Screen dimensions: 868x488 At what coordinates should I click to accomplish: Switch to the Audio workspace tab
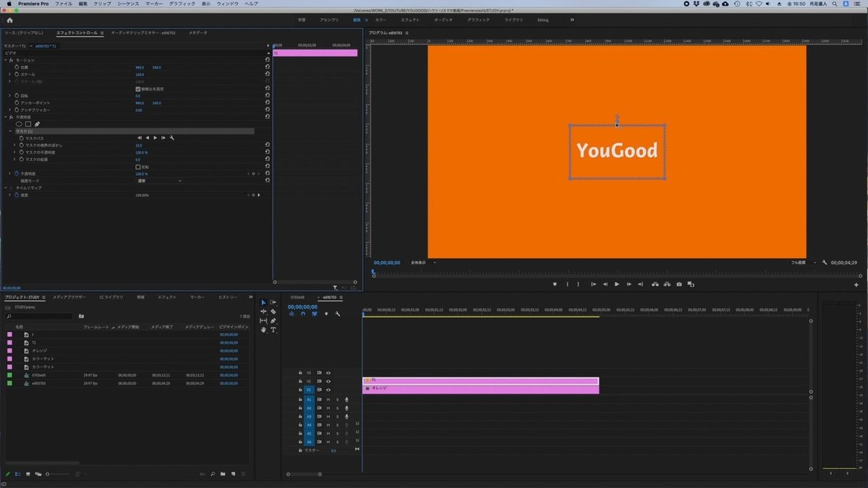(x=443, y=20)
